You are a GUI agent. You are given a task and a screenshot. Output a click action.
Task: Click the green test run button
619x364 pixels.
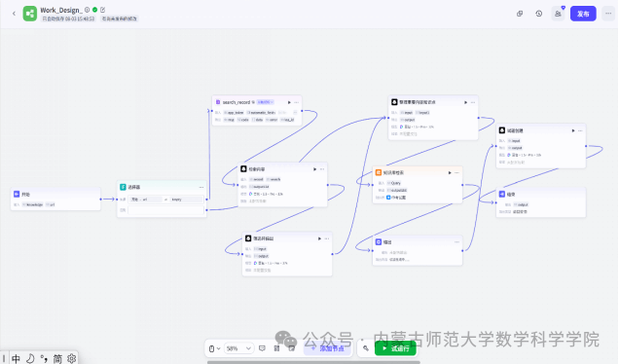point(395,348)
